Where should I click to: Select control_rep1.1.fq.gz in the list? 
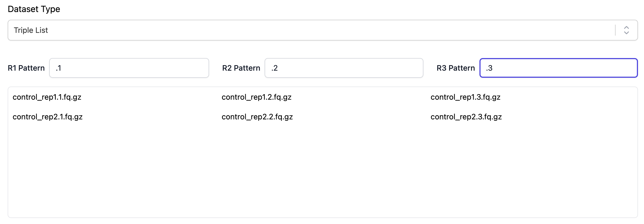click(x=47, y=97)
